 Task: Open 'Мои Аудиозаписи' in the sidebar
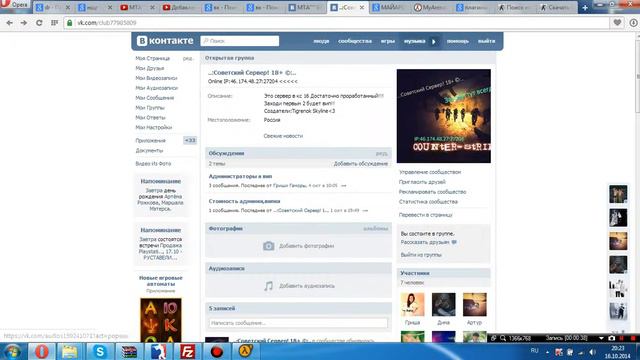point(157,88)
